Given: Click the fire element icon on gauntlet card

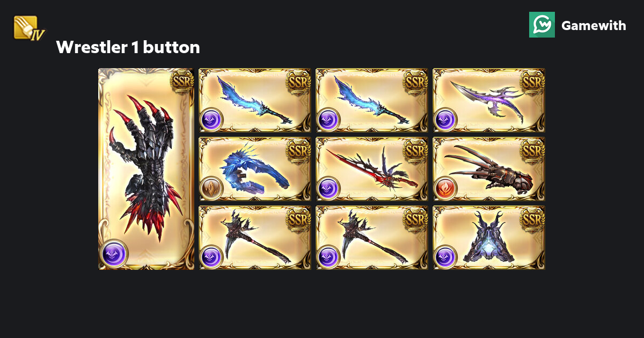Looking at the screenshot, I should point(445,188).
